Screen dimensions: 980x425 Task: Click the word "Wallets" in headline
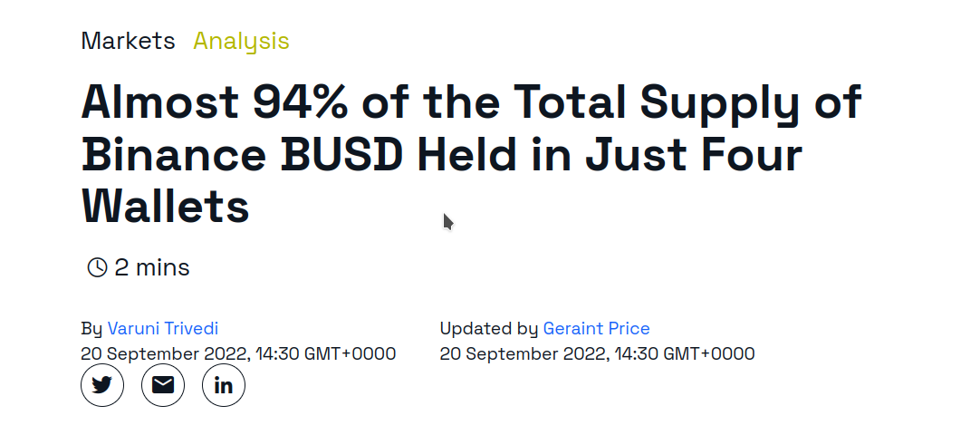(166, 207)
